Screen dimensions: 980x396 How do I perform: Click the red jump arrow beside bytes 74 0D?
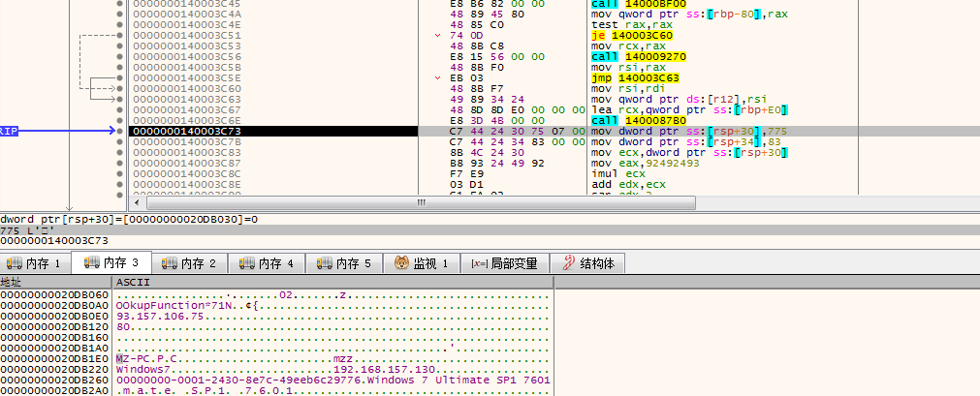click(437, 35)
